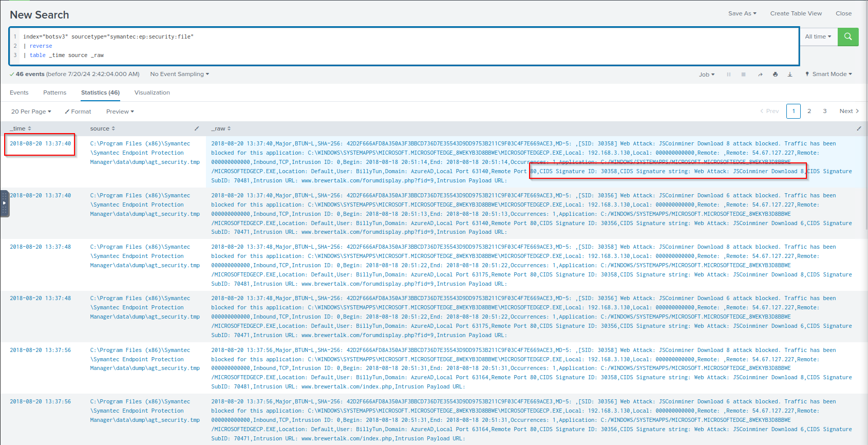
Task: Click the Export download icon
Action: pos(790,75)
